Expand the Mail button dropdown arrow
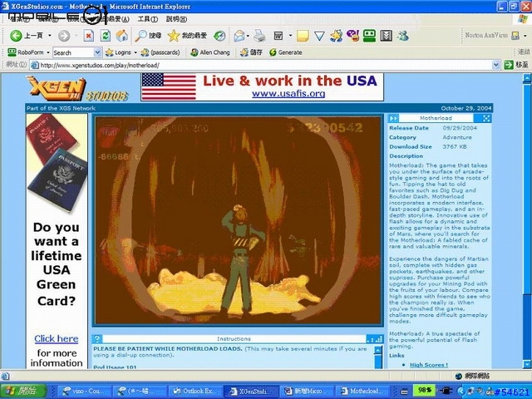 248,36
